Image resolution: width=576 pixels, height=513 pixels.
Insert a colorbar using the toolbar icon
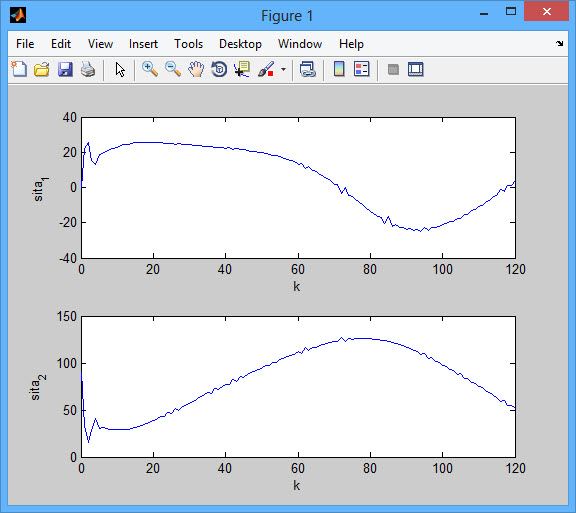(339, 69)
